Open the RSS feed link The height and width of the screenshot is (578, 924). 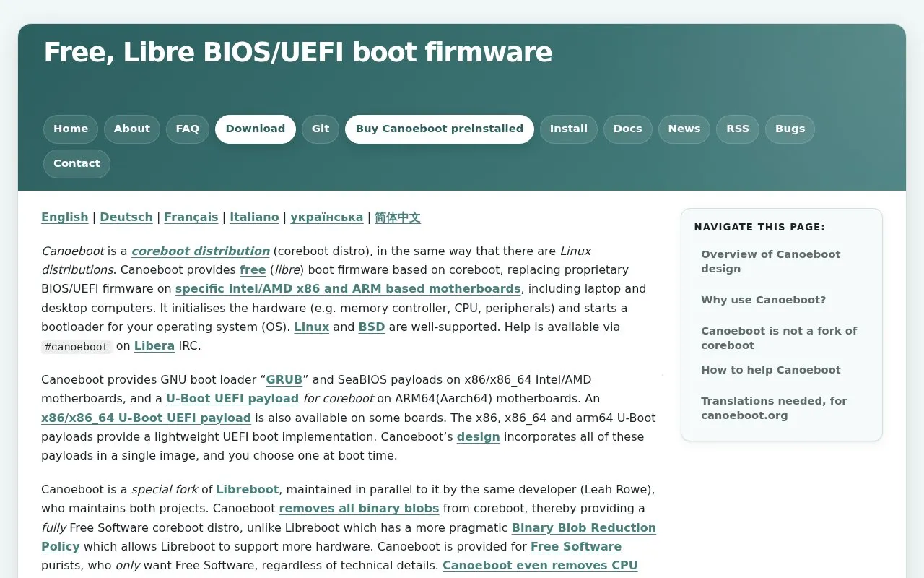click(x=738, y=129)
